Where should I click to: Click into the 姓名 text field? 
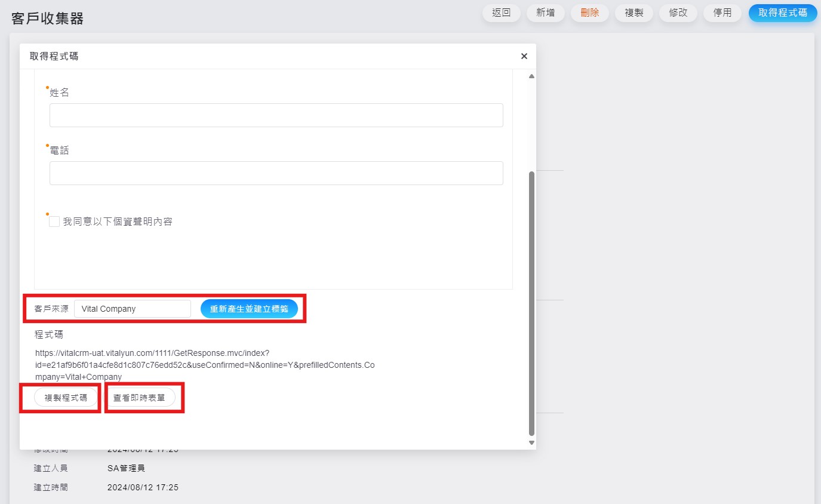coord(276,115)
